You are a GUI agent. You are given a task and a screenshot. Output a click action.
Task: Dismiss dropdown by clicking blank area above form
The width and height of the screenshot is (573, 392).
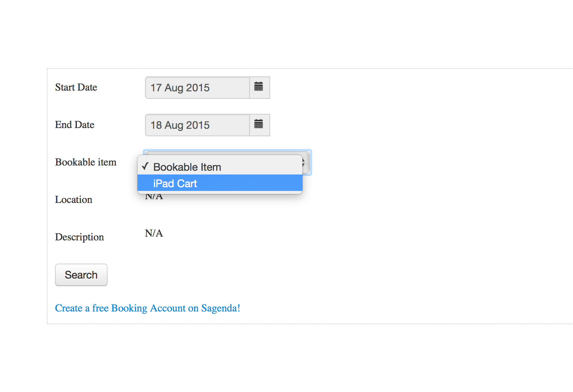tap(285, 34)
